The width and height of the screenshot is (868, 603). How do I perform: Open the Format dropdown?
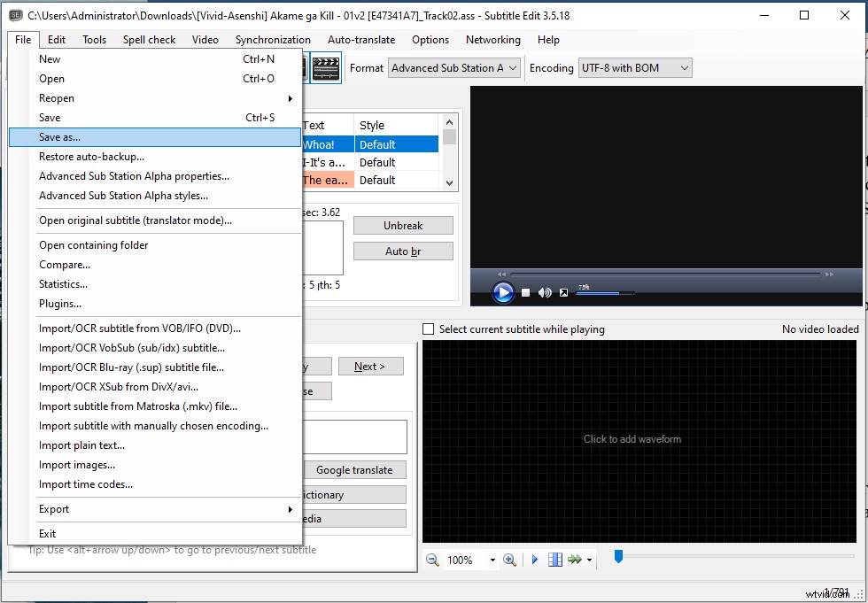[453, 67]
